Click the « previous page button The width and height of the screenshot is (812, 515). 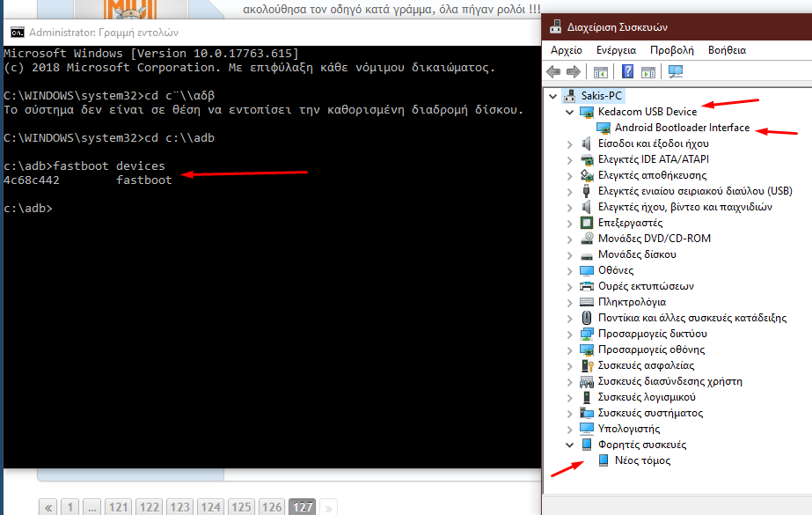click(48, 507)
